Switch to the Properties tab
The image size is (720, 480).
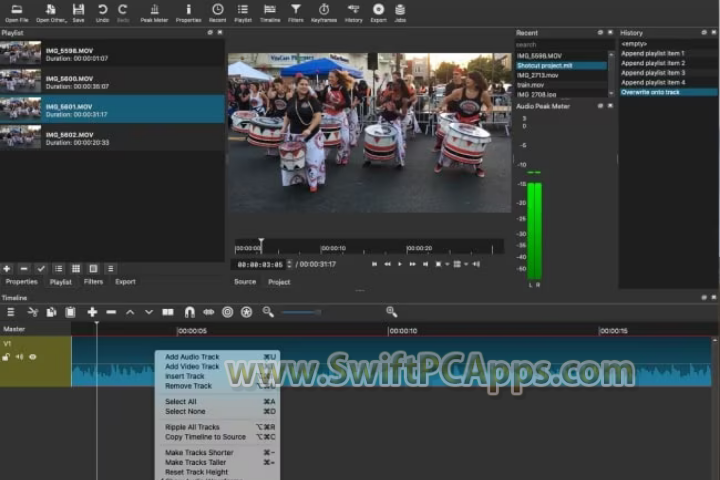pos(22,282)
